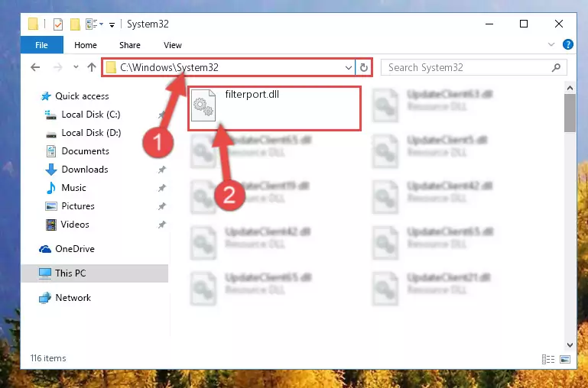Click the scroll up arrow of file list

[570, 88]
